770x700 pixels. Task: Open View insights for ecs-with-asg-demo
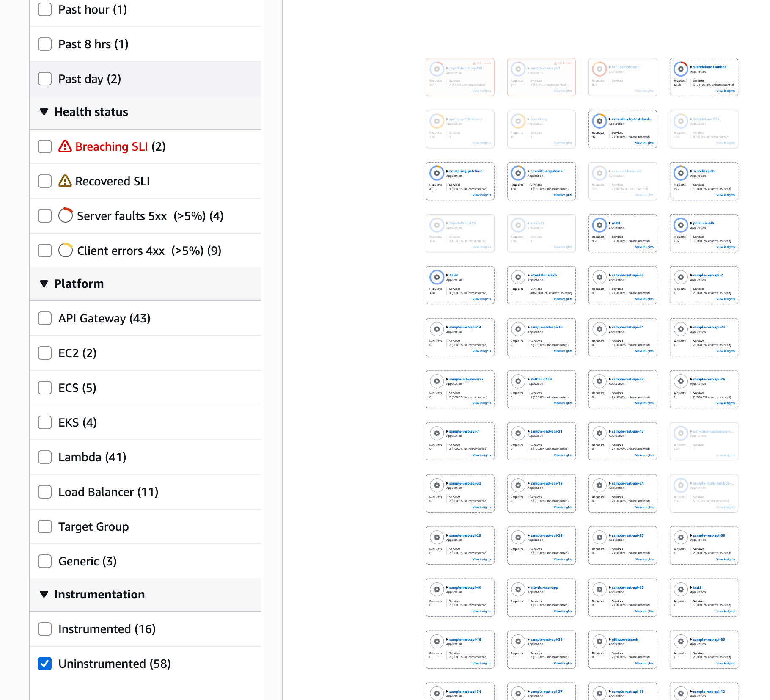(x=563, y=195)
